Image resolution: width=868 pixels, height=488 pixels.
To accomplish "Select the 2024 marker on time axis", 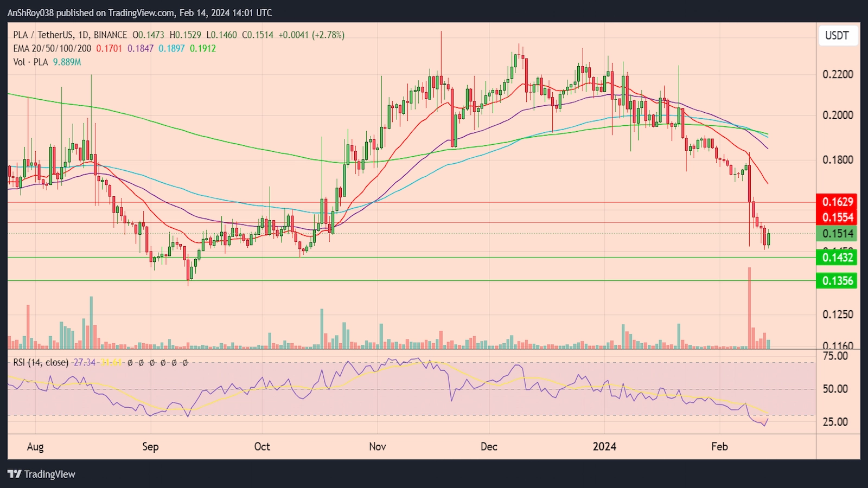I will (604, 447).
